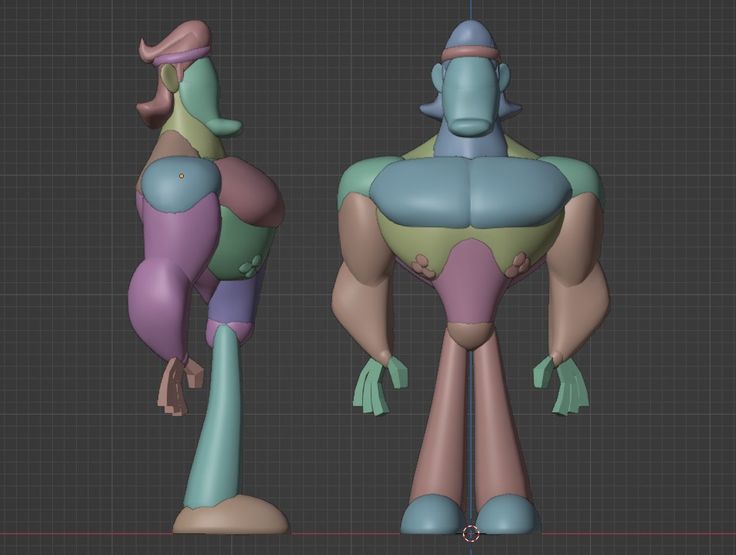Screen dimensions: 736x555
Task: Select the orange origin dot on side-view shoulder
Action: click(x=181, y=176)
